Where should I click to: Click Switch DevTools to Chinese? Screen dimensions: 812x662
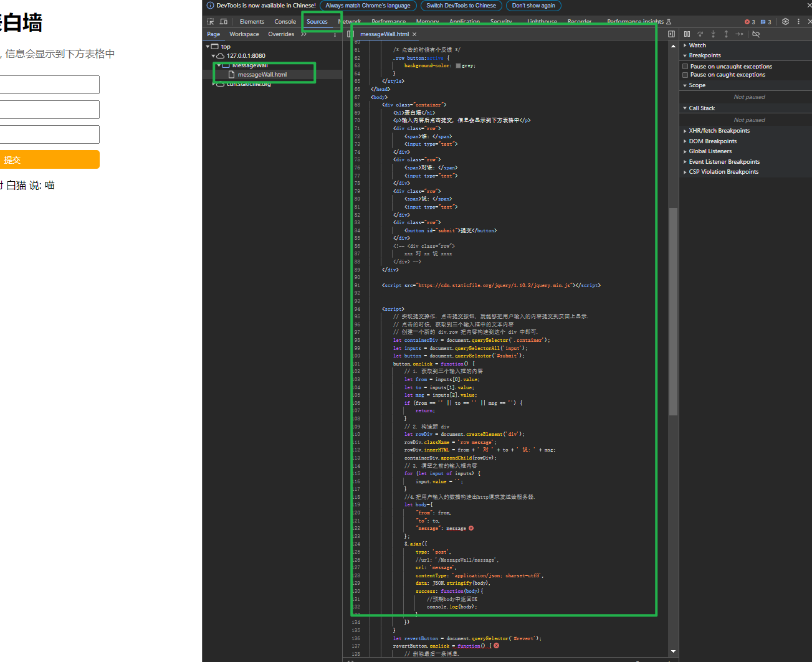pyautogui.click(x=461, y=6)
